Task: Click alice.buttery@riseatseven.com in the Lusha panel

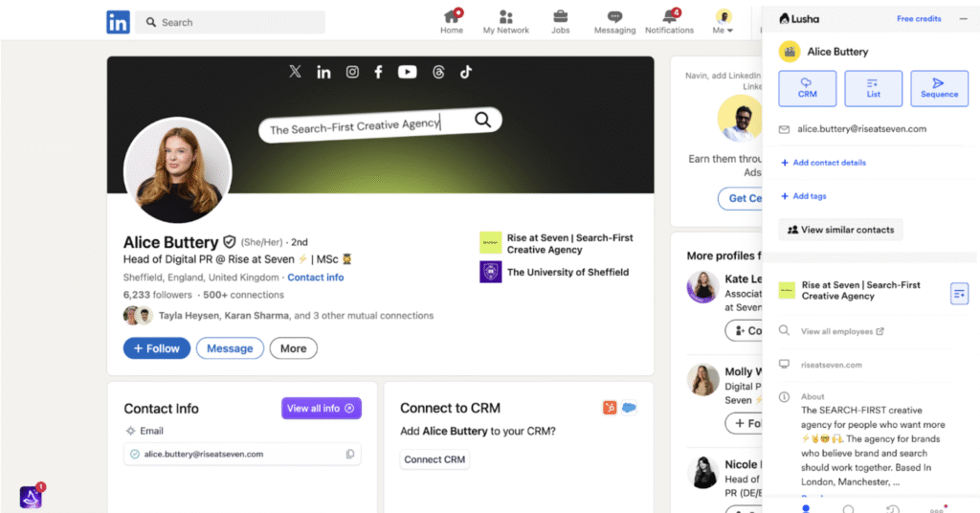Action: coord(862,128)
